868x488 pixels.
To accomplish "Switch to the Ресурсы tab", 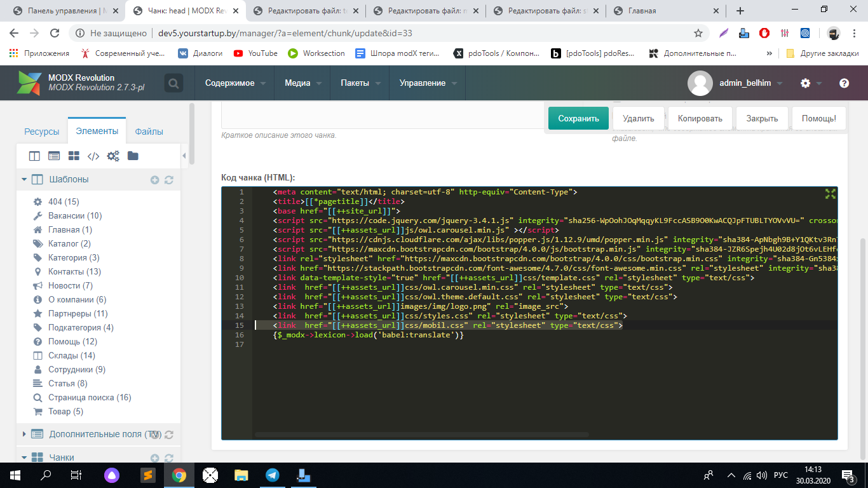I will [42, 132].
